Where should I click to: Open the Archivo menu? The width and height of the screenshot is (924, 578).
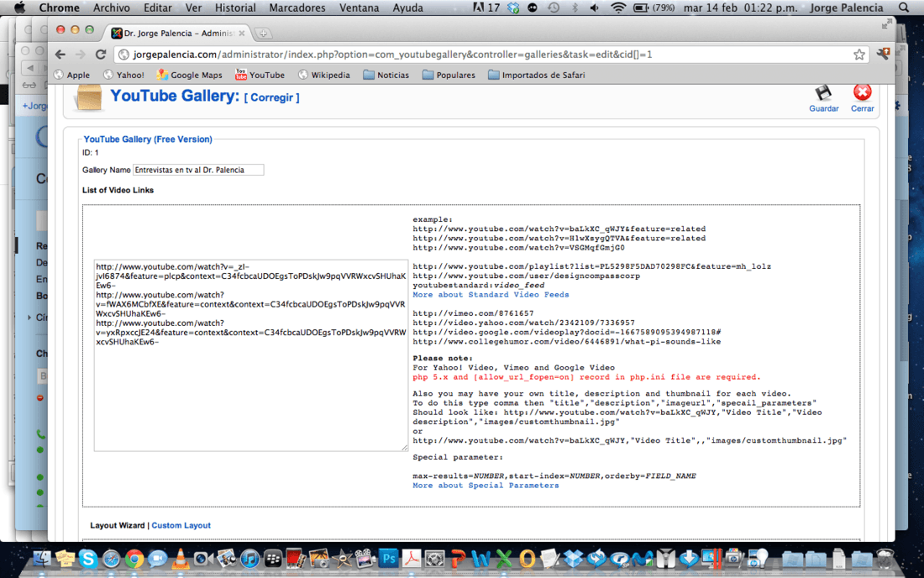click(112, 8)
